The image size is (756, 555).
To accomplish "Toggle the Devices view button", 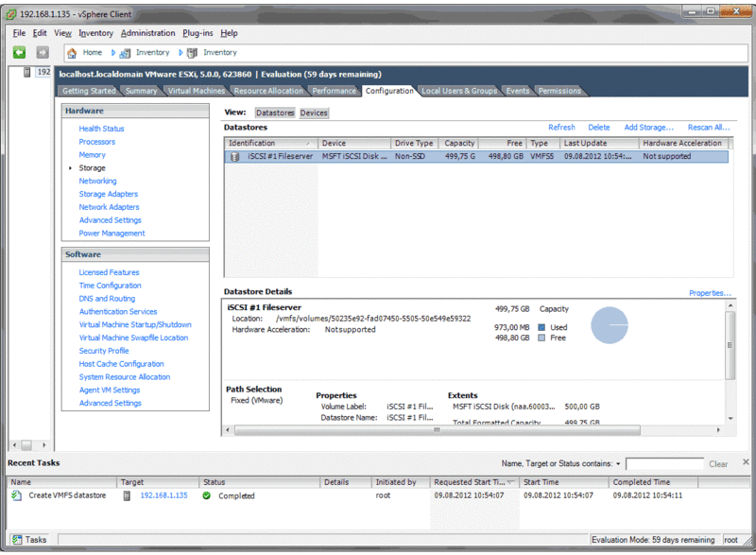I will click(314, 113).
